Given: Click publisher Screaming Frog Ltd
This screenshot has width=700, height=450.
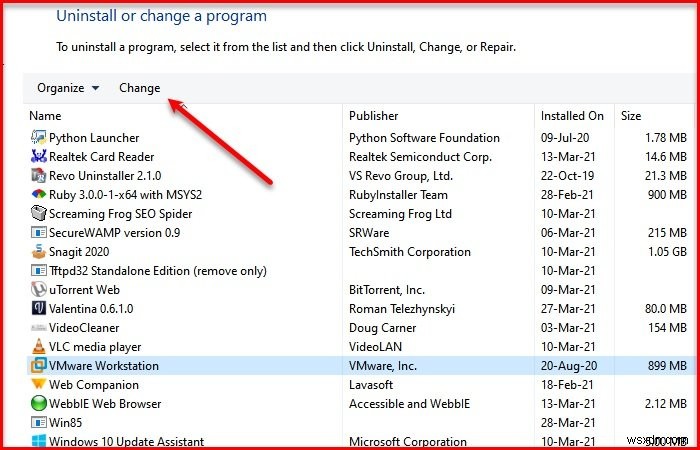Looking at the screenshot, I should [400, 214].
